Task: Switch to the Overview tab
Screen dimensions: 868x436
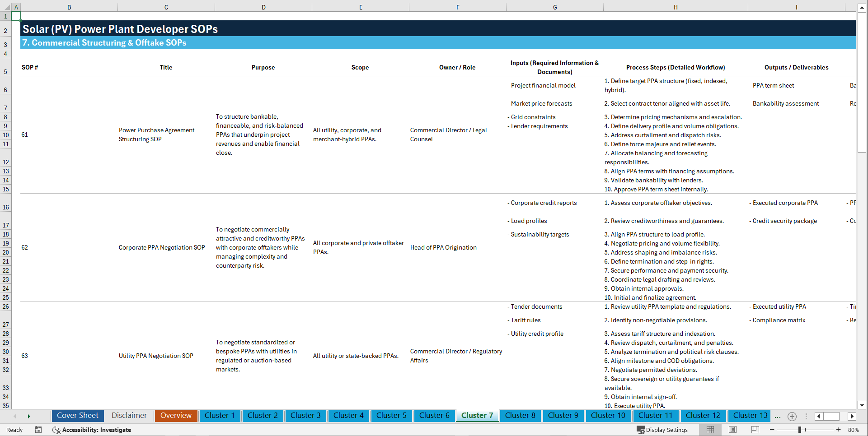Action: click(x=176, y=416)
